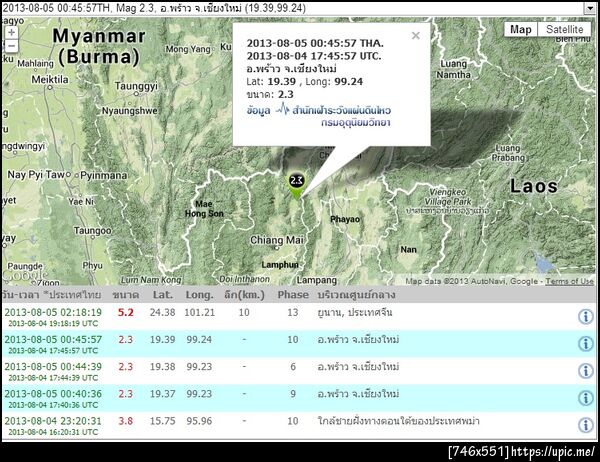
Task: Click UTC time line in popup
Action: [x=314, y=56]
